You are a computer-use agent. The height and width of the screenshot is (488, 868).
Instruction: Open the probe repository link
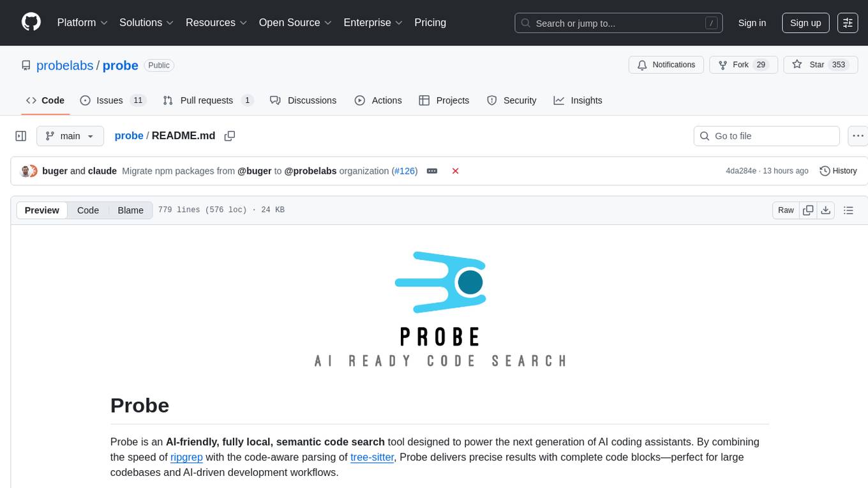point(121,65)
